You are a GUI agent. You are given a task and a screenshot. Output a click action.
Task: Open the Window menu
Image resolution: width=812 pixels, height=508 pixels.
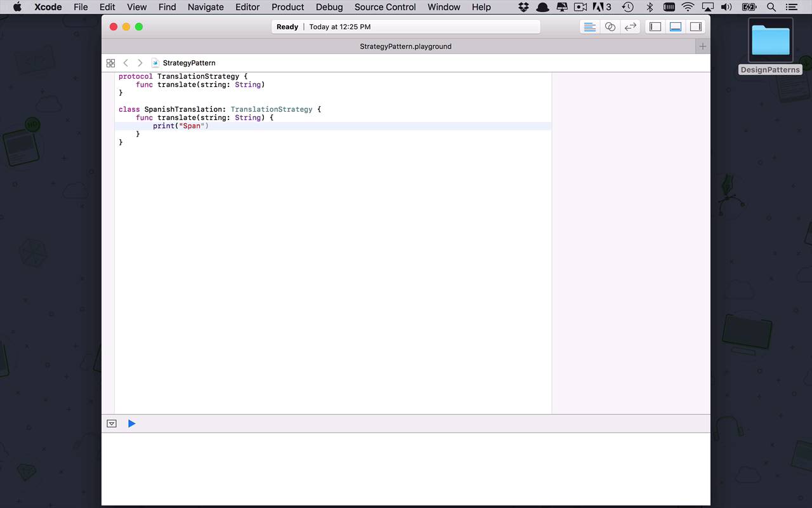point(443,7)
